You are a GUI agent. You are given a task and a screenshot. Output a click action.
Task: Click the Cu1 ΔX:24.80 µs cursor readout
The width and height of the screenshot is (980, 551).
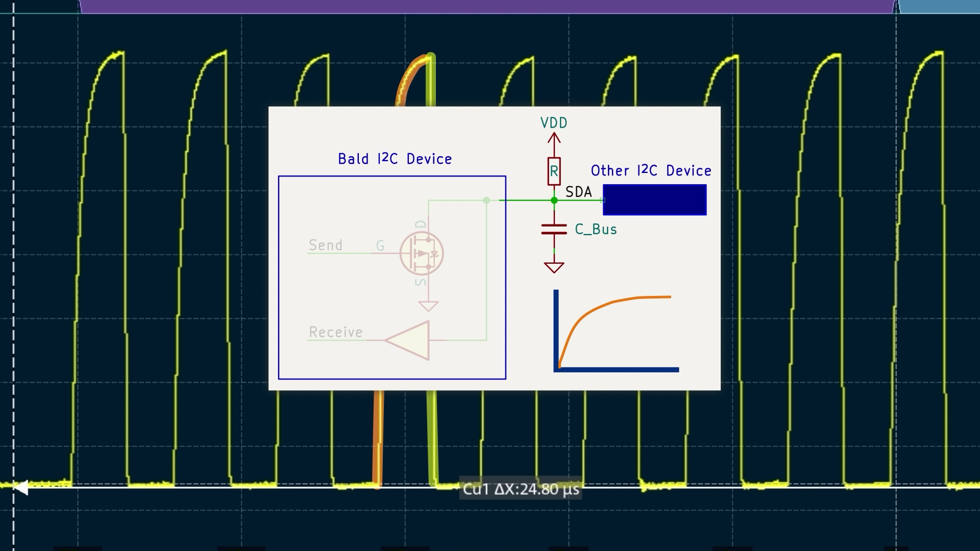[x=521, y=489]
